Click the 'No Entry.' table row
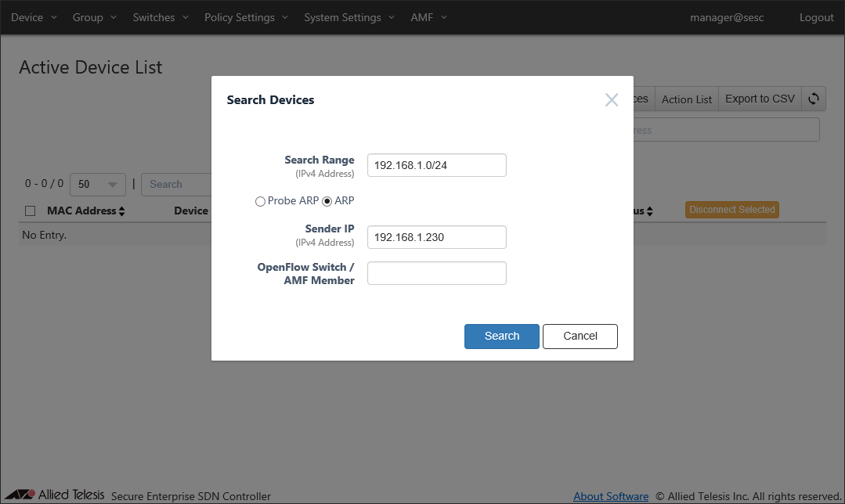The image size is (845, 504). pyautogui.click(x=423, y=235)
